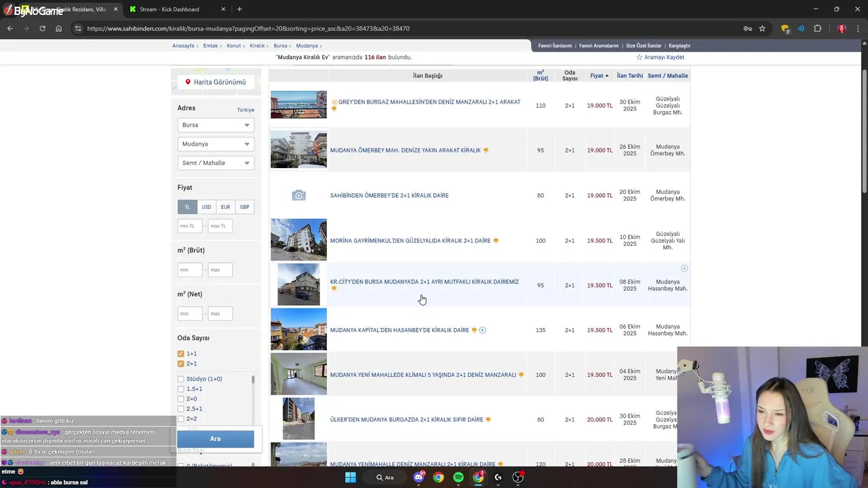Image resolution: width=868 pixels, height=488 pixels.
Task: Reload the sahibinden page
Action: pyautogui.click(x=42, y=28)
